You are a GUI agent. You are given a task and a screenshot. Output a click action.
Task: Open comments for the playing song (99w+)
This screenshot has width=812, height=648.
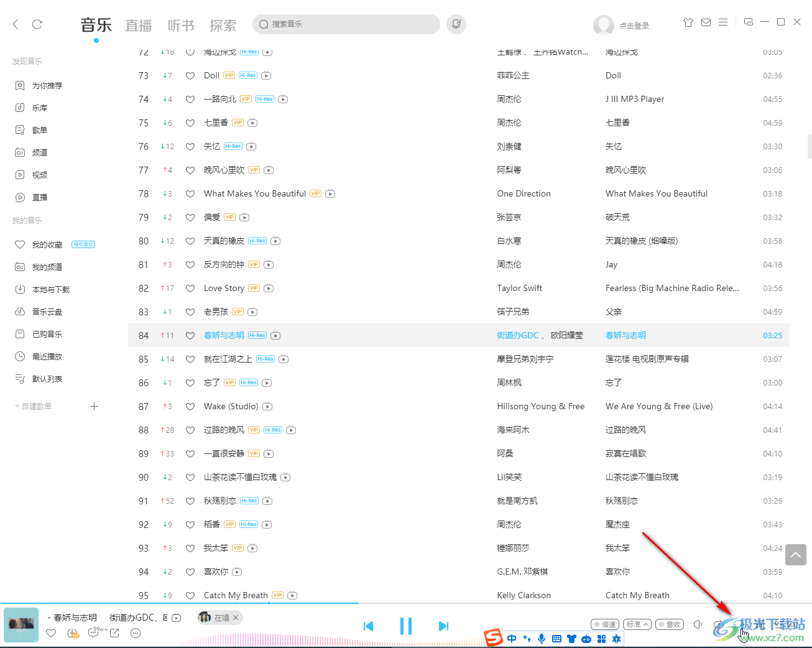(94, 633)
